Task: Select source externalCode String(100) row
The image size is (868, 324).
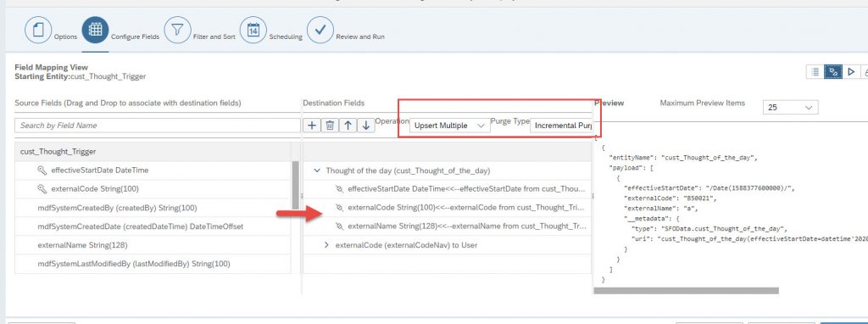Action: pyautogui.click(x=153, y=189)
